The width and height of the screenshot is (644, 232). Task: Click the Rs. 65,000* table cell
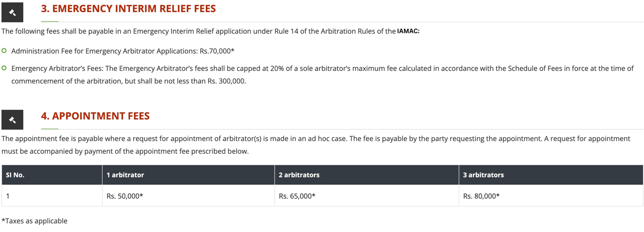(x=367, y=196)
